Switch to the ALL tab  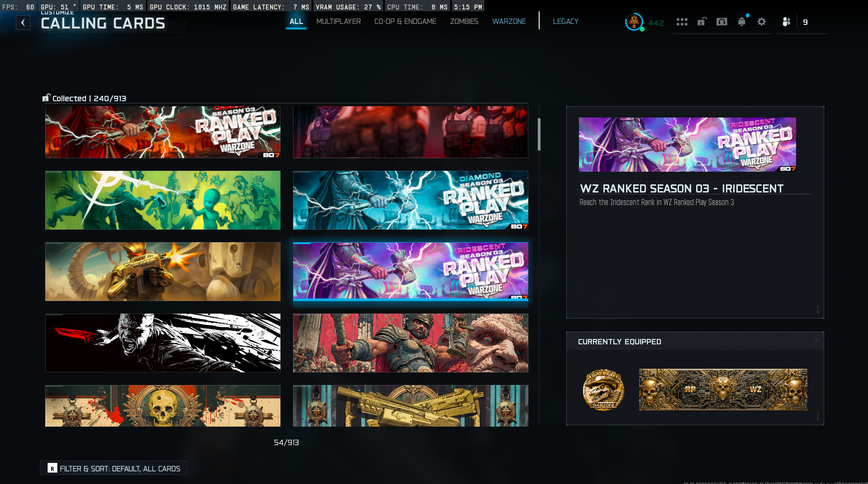(x=296, y=21)
